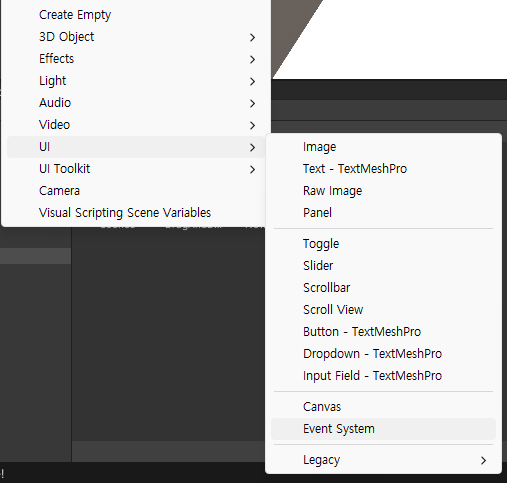
Task: Click the chevron arrow beside Video
Action: (x=253, y=125)
